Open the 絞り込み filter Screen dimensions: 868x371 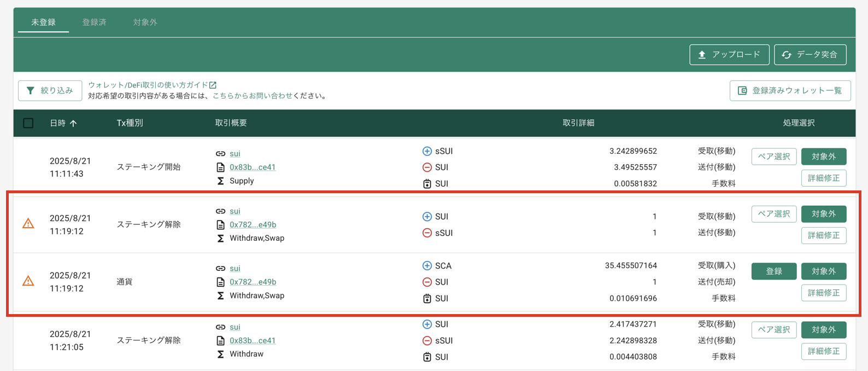[50, 90]
